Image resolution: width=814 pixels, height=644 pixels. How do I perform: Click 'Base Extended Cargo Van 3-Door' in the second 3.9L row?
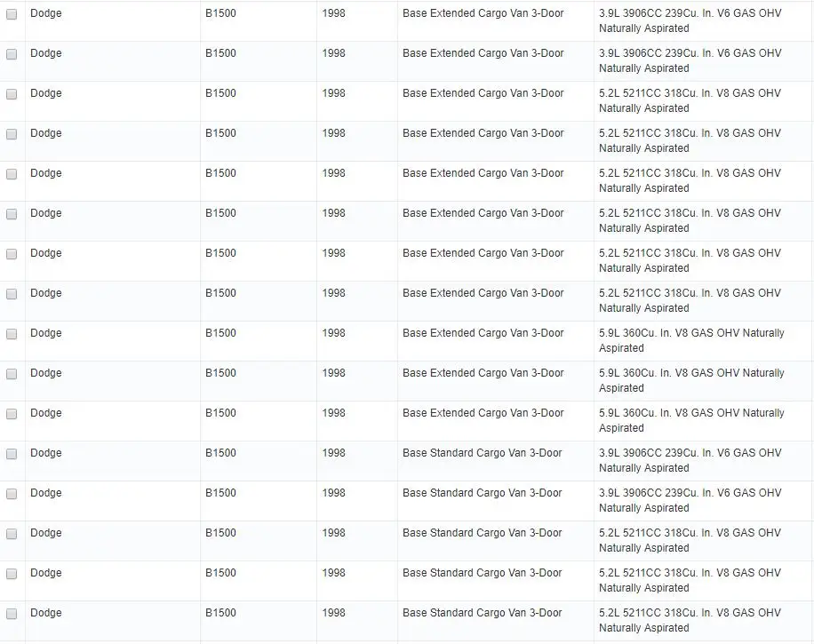[483, 53]
